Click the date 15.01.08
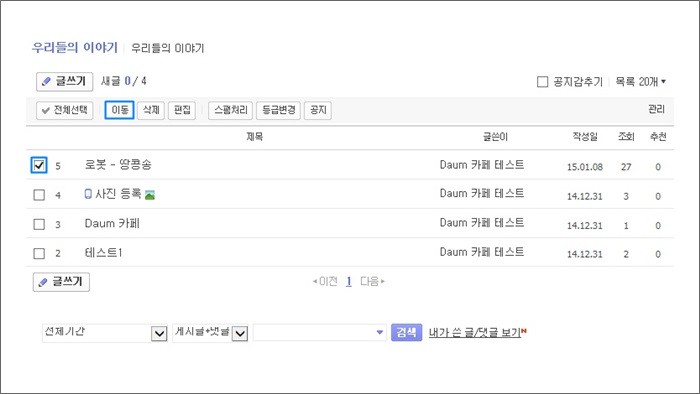The image size is (700, 394). pos(585,167)
